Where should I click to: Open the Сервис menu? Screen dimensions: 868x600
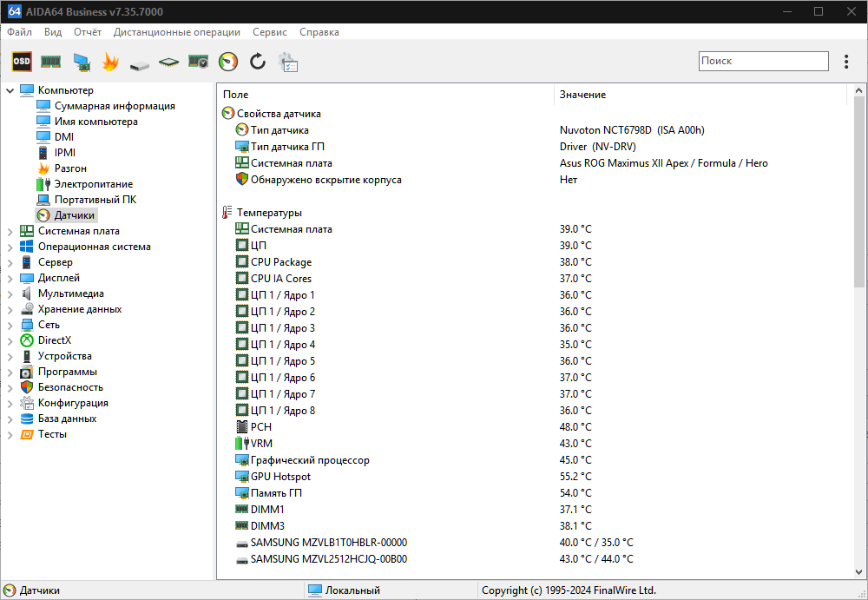click(270, 32)
